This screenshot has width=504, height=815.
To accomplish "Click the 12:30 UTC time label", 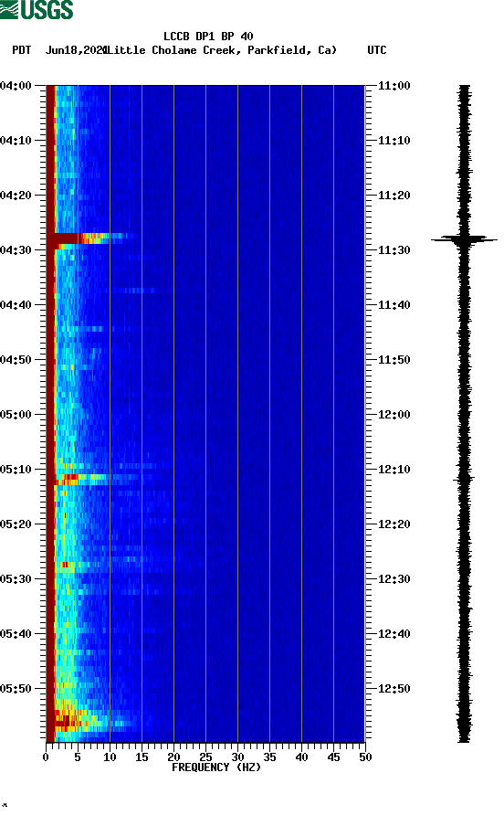I will [x=394, y=579].
